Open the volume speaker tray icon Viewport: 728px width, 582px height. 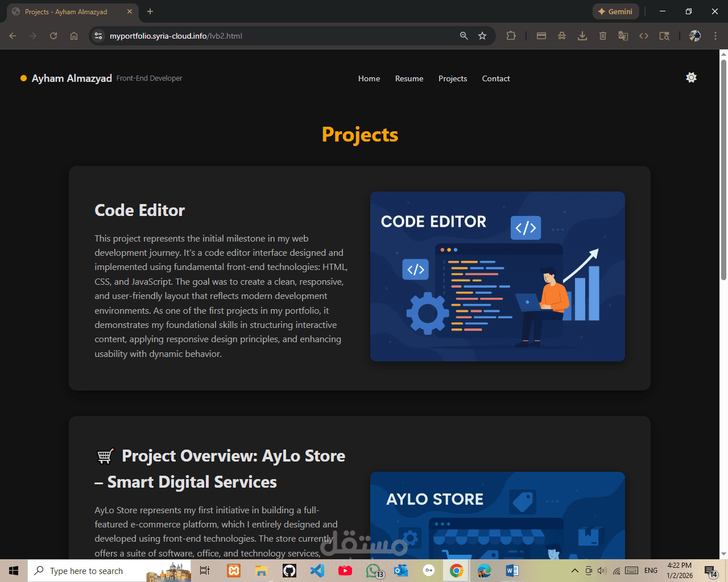pos(602,571)
